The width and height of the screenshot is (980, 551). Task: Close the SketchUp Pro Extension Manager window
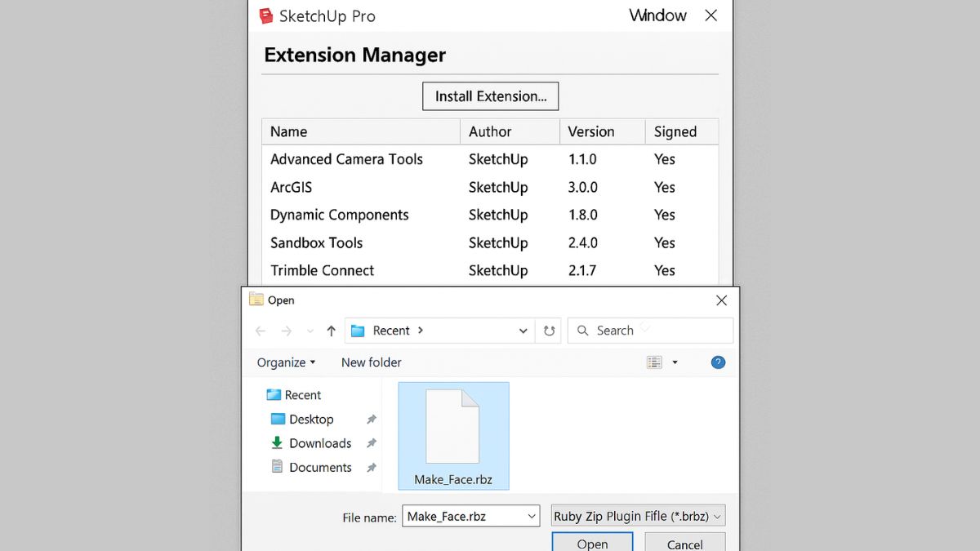[x=711, y=16]
